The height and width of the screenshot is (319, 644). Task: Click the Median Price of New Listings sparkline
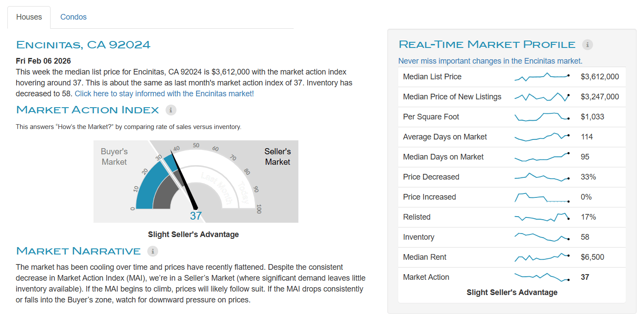(x=542, y=97)
